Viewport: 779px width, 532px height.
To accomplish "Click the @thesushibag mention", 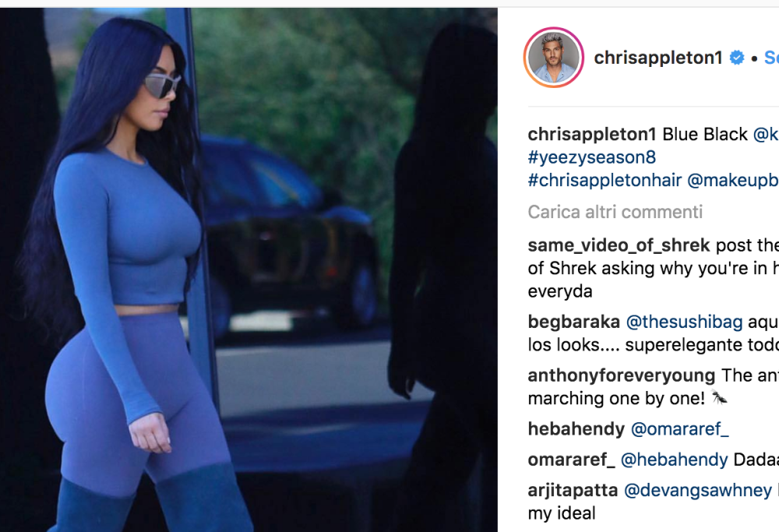I will coord(684,322).
